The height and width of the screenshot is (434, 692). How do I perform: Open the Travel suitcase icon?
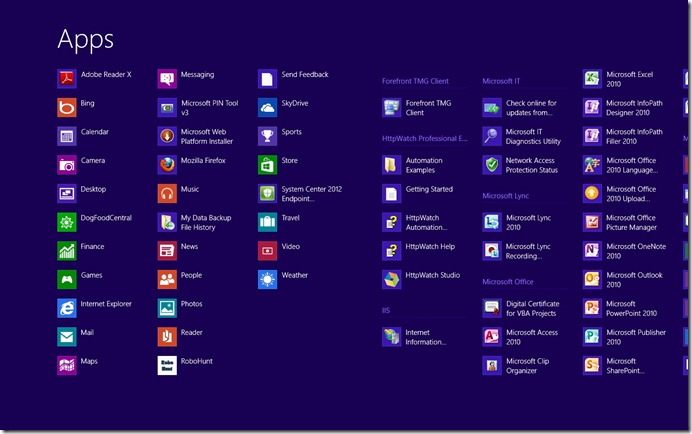(267, 223)
